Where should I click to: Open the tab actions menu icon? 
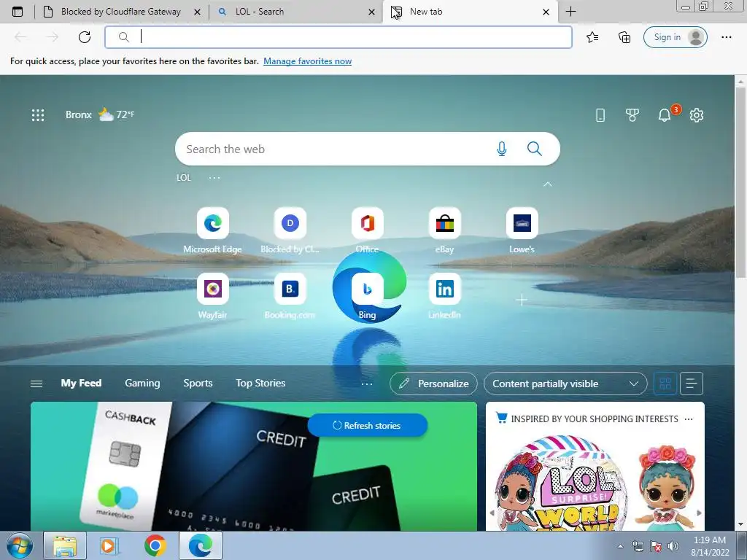[x=18, y=12]
